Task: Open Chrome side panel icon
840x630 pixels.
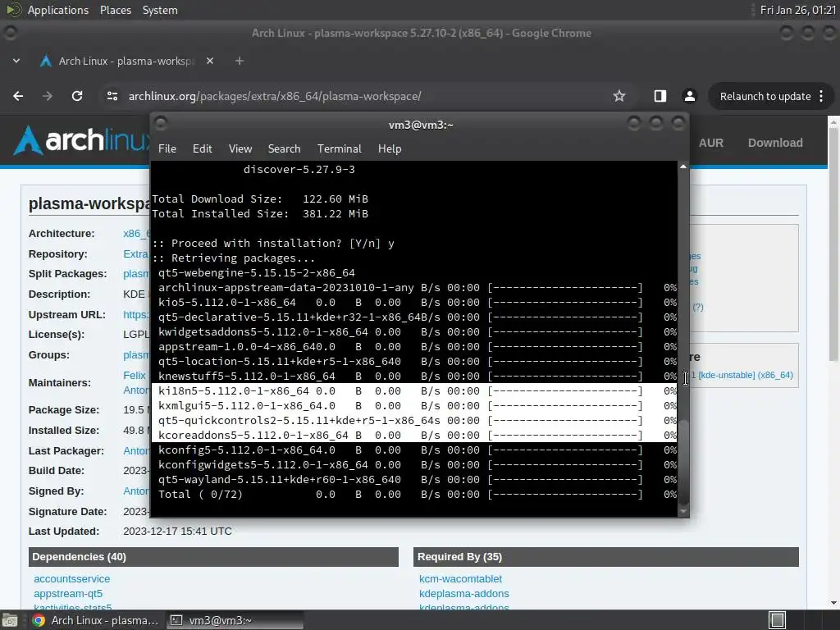Action: pos(660,96)
